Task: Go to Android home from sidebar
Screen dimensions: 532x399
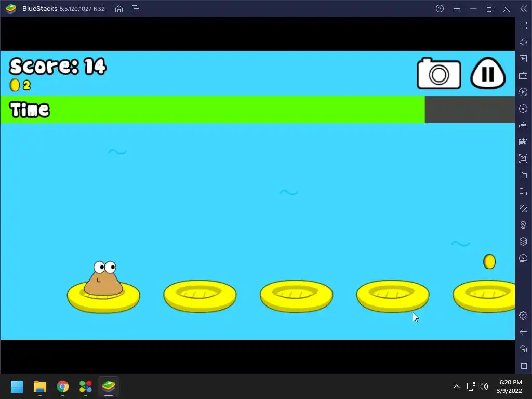Action: [x=523, y=349]
